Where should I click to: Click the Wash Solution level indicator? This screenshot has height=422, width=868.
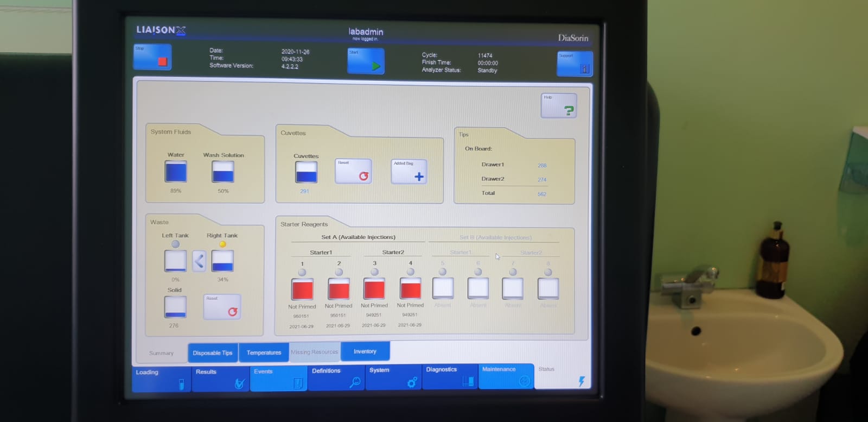coord(223,172)
